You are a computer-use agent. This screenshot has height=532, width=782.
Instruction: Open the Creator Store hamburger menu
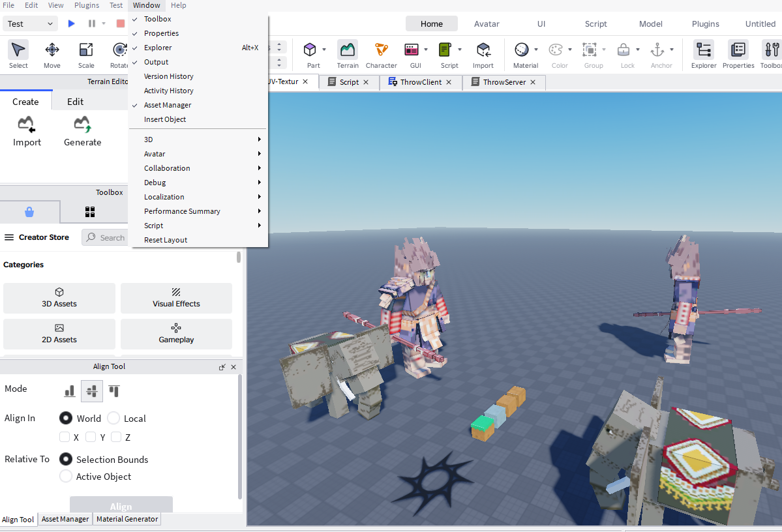point(9,237)
